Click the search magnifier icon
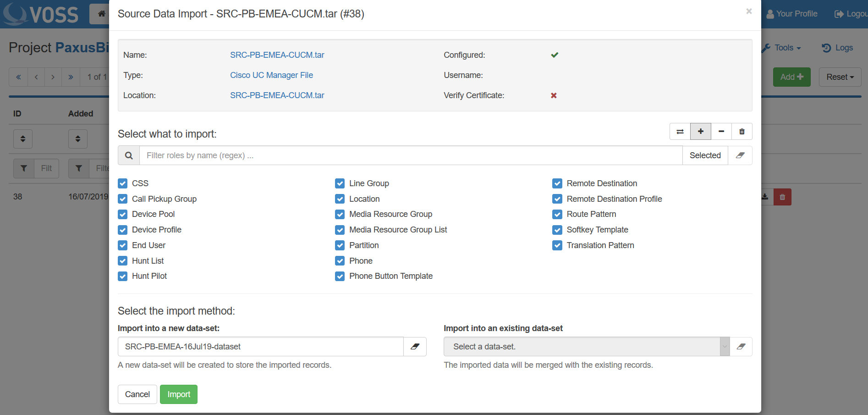Viewport: 868px width, 415px height. pyautogui.click(x=129, y=155)
